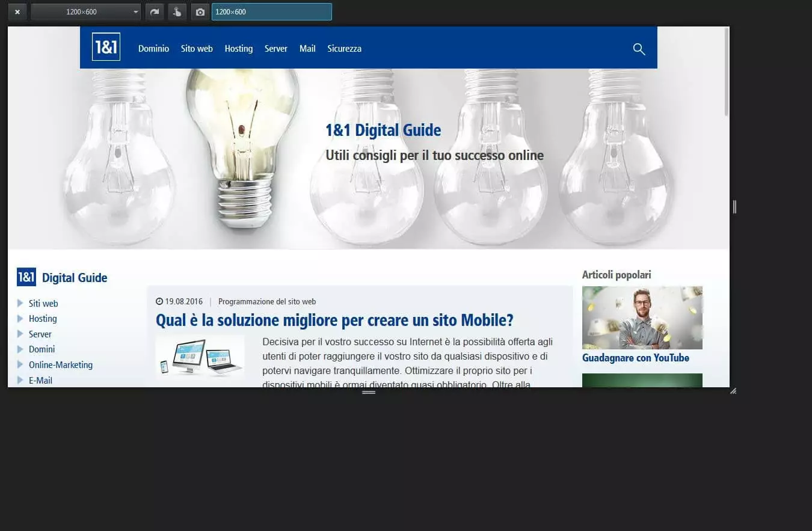Click the arrow beside Online-Marketing

[20, 364]
